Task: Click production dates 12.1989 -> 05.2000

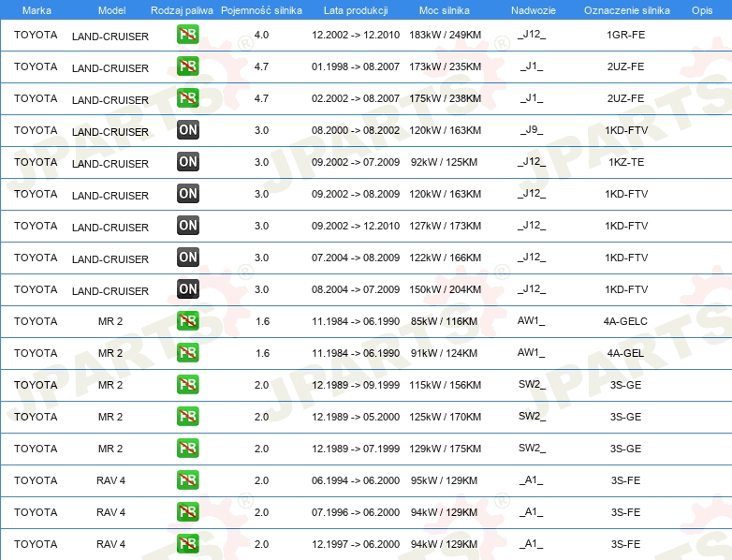Action: [356, 417]
